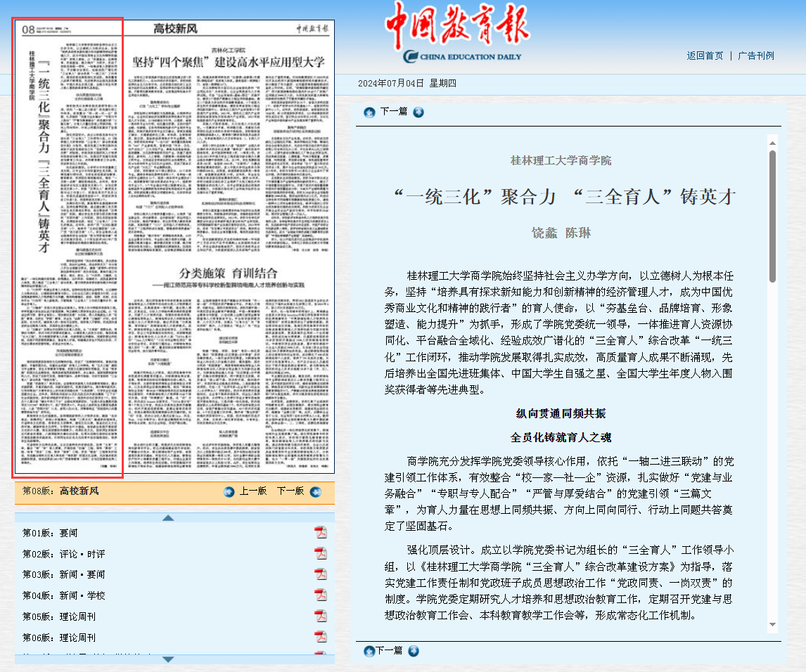Click the PDF icon for 第05版 理论周刊
This screenshot has width=806, height=672.
click(321, 616)
